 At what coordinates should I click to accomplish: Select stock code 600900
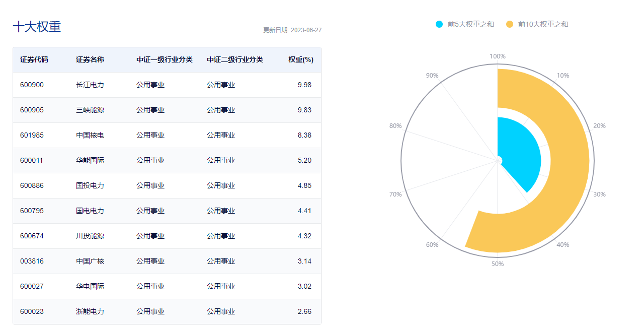coord(32,85)
